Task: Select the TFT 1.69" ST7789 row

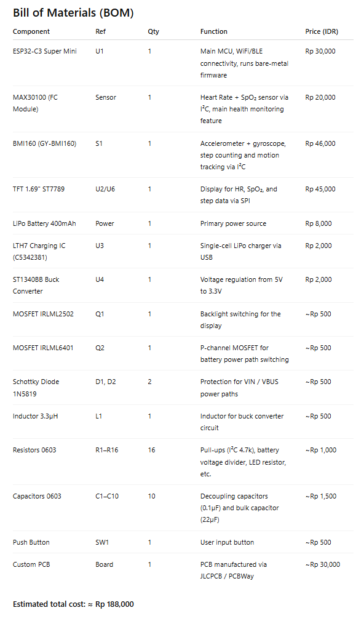Action: pos(183,195)
